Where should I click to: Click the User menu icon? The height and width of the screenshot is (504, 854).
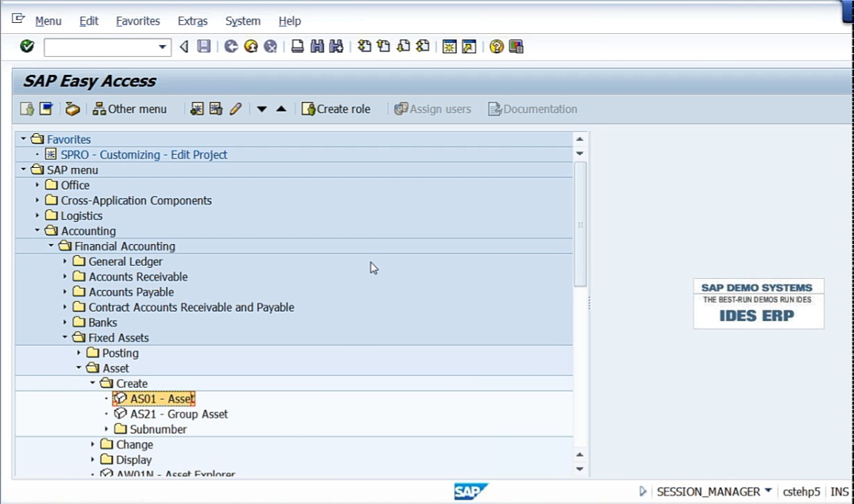(x=27, y=109)
